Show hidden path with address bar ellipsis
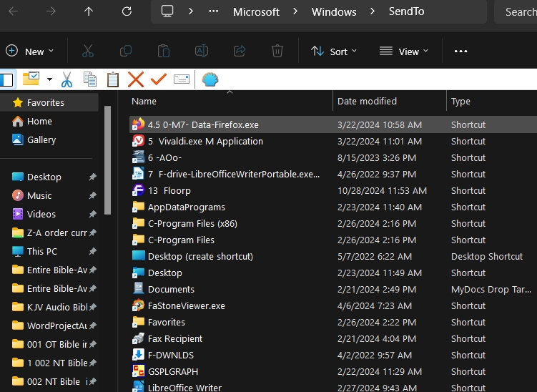This screenshot has width=537, height=392. pos(213,11)
